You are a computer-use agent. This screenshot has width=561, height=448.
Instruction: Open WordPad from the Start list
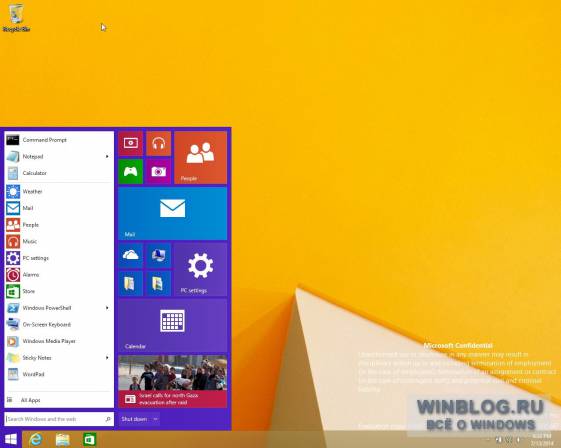pos(59,374)
